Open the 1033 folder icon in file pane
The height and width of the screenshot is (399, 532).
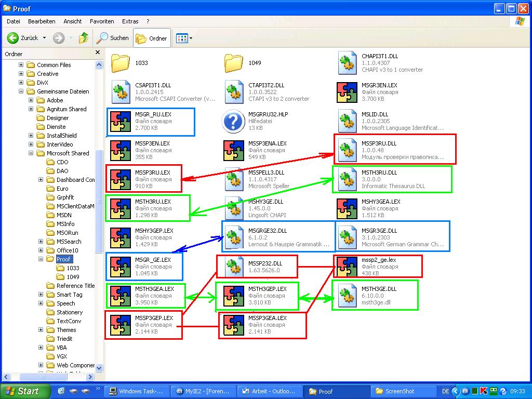121,63
